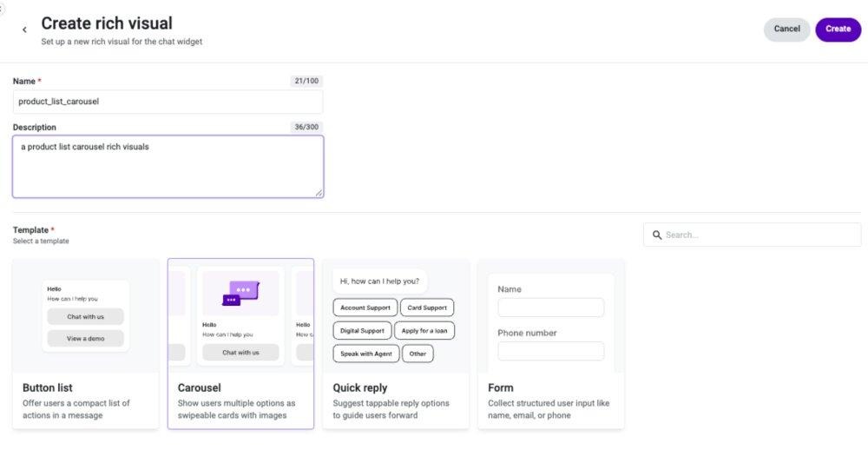Click inside the Description text area
Image resolution: width=868 pixels, height=470 pixels.
(168, 167)
